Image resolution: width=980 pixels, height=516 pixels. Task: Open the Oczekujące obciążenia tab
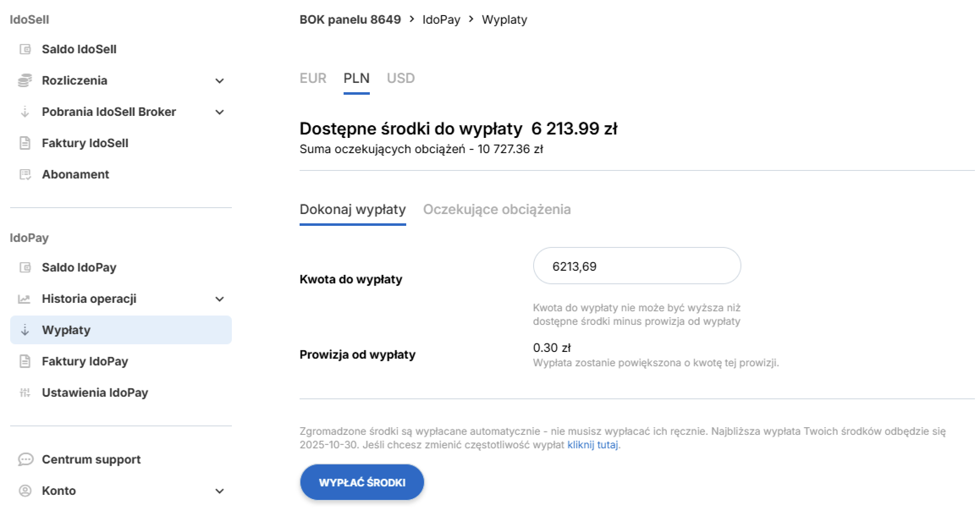tap(497, 209)
